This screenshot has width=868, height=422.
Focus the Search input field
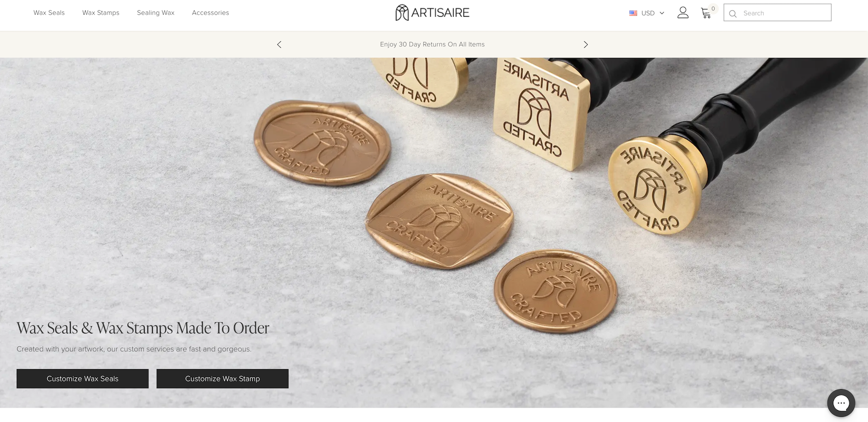point(778,13)
